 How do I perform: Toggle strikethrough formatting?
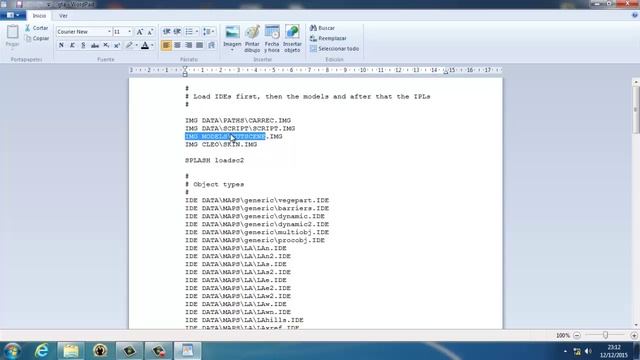click(95, 45)
